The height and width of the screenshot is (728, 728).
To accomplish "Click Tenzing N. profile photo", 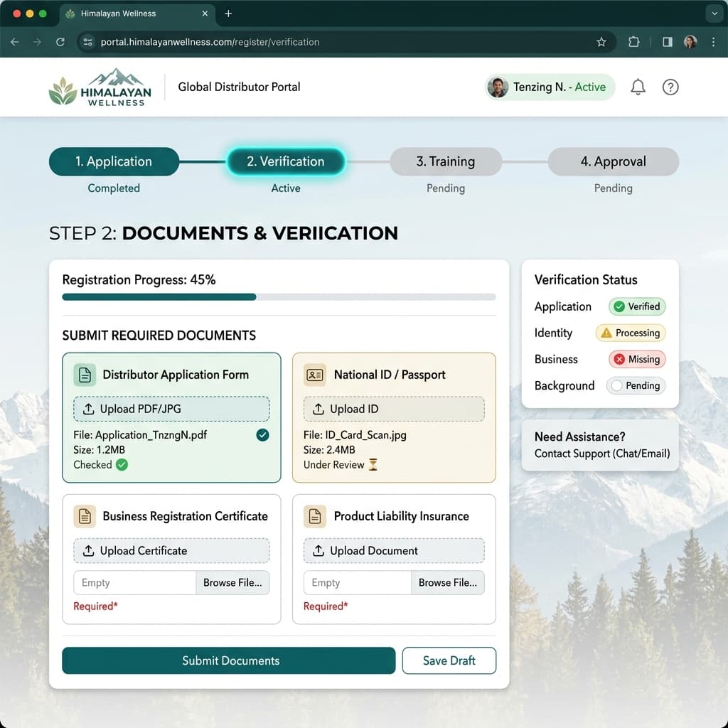I will tap(498, 87).
